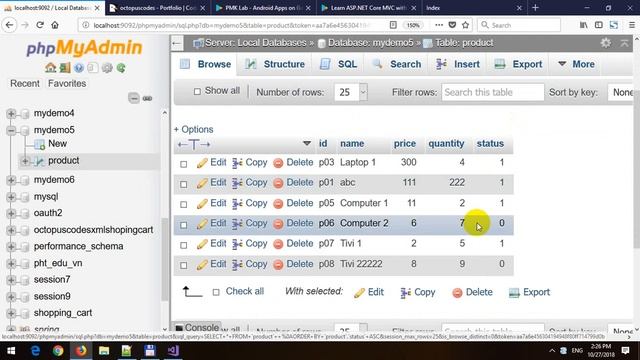
Task: Click the Firefox search box
Action: pyautogui.click(x=519, y=25)
